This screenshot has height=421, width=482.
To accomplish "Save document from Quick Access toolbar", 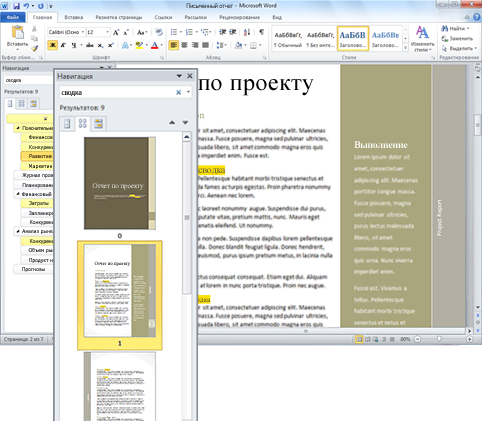I will [16, 6].
